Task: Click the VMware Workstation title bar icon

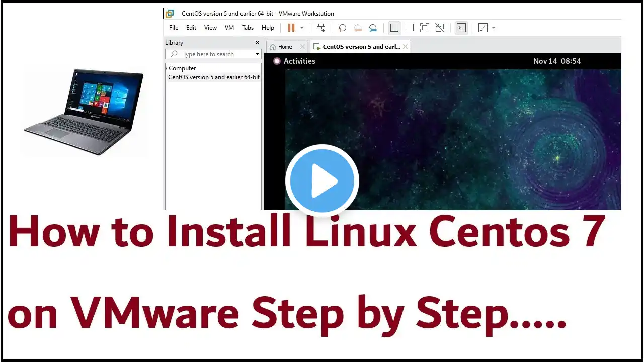Action: (x=170, y=14)
